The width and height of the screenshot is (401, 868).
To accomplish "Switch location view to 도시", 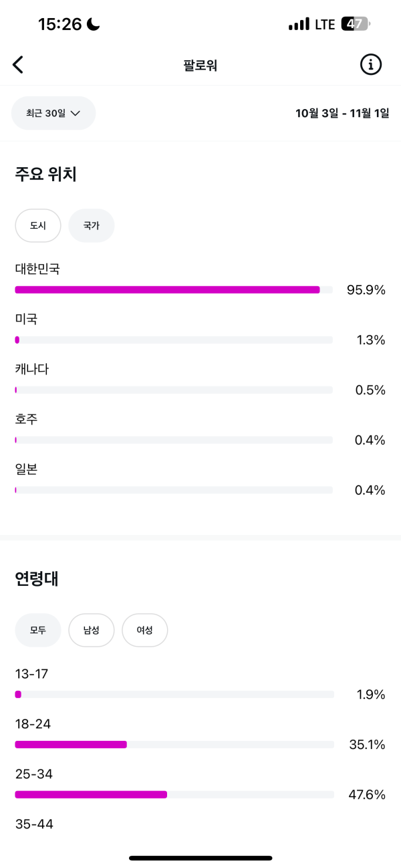I will coord(38,225).
